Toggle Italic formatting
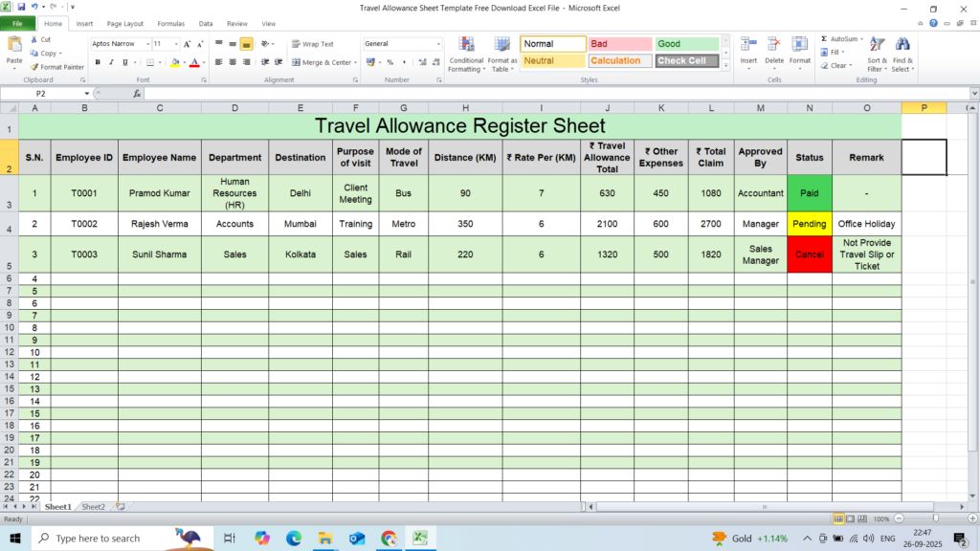 coord(111,62)
